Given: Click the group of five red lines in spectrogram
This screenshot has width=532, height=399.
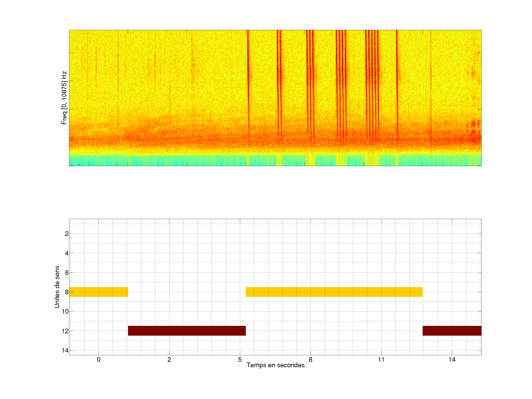Looking at the screenshot, I should click(372, 84).
